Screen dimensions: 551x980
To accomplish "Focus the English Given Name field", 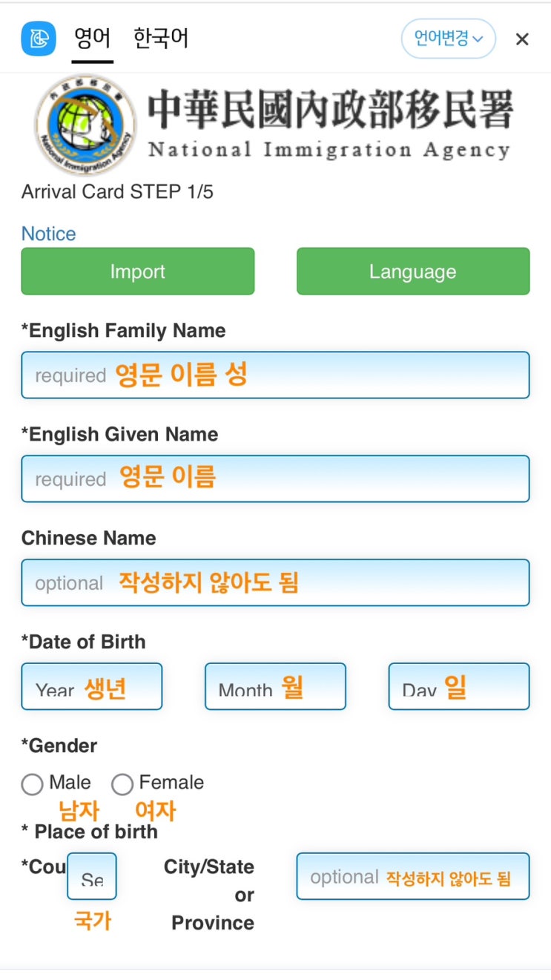I will coord(275,479).
